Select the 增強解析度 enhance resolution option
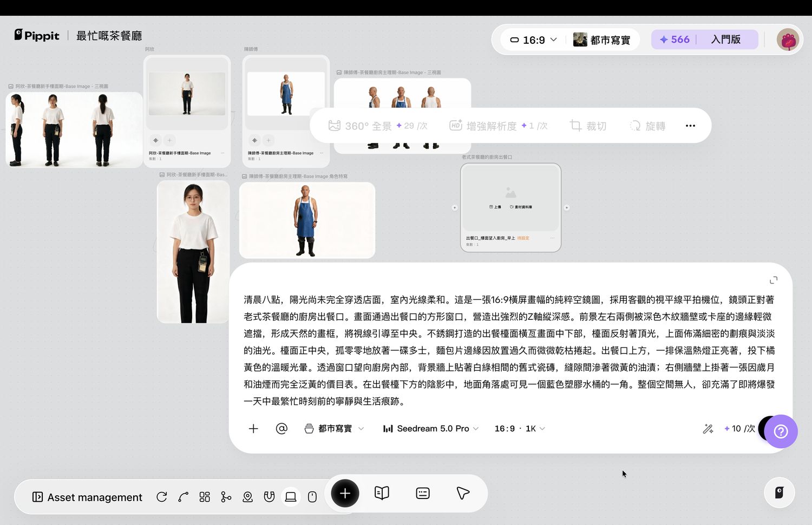This screenshot has height=525, width=812. point(499,126)
